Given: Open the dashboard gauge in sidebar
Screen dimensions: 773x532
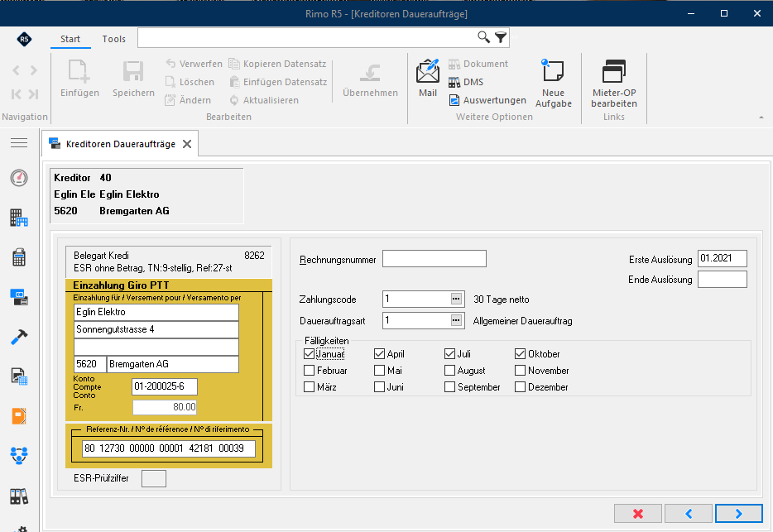Looking at the screenshot, I should coord(19,178).
